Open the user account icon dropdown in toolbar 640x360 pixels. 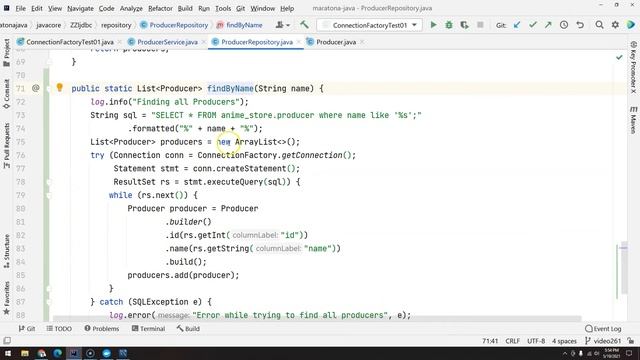282,25
